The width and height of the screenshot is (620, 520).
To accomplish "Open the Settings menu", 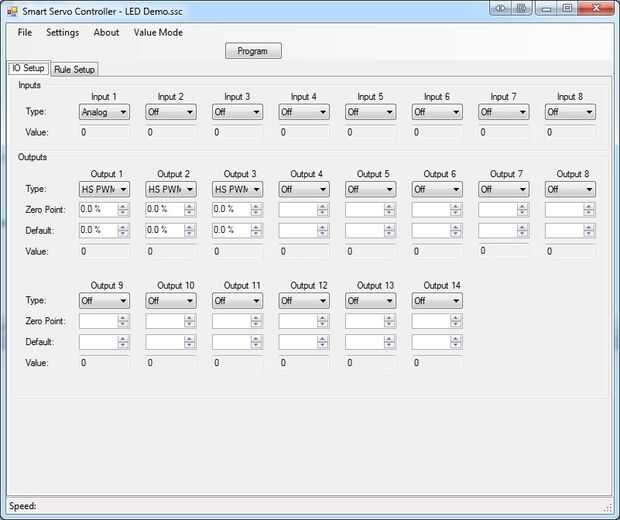I will (x=62, y=32).
